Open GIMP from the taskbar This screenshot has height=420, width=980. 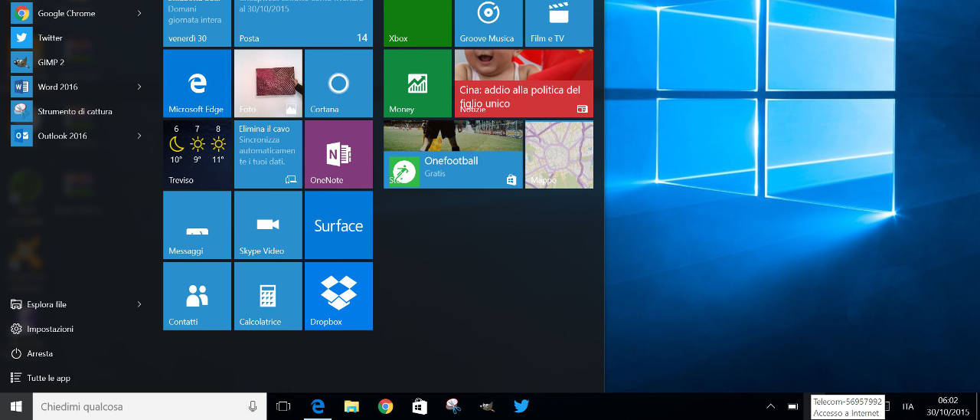coord(487,406)
